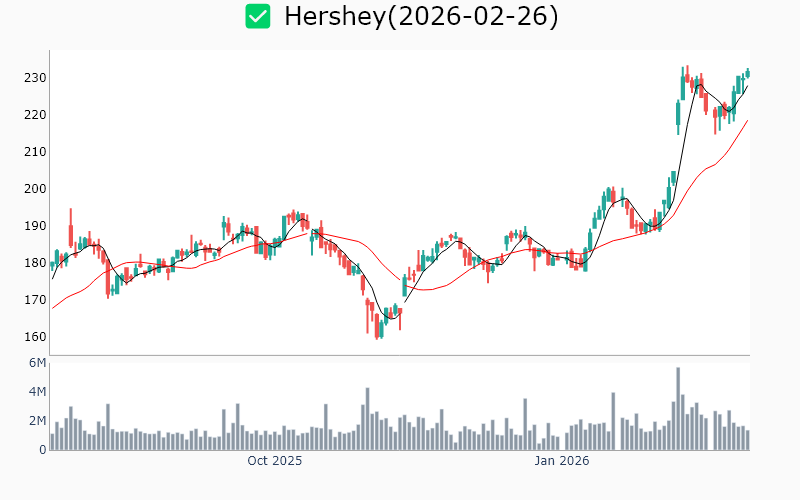Click the 210 price axis label
This screenshot has height=500, width=800.
(x=34, y=152)
